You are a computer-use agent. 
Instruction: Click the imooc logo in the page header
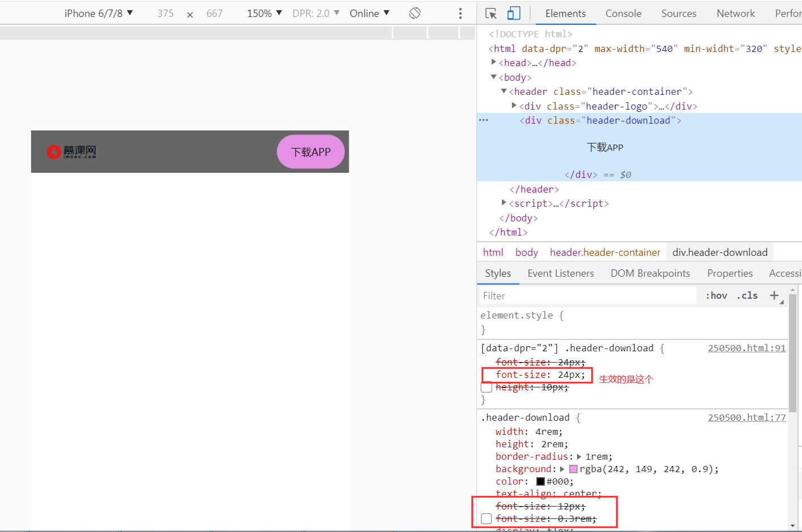click(72, 151)
